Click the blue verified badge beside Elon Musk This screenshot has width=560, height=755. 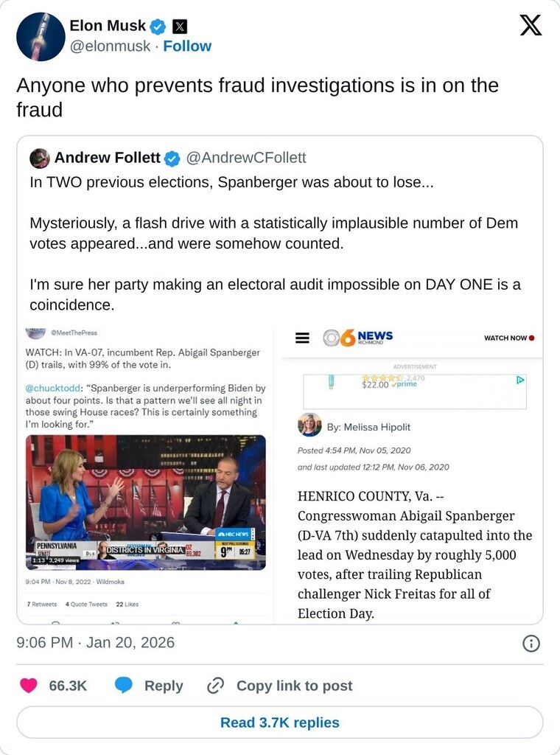click(158, 27)
